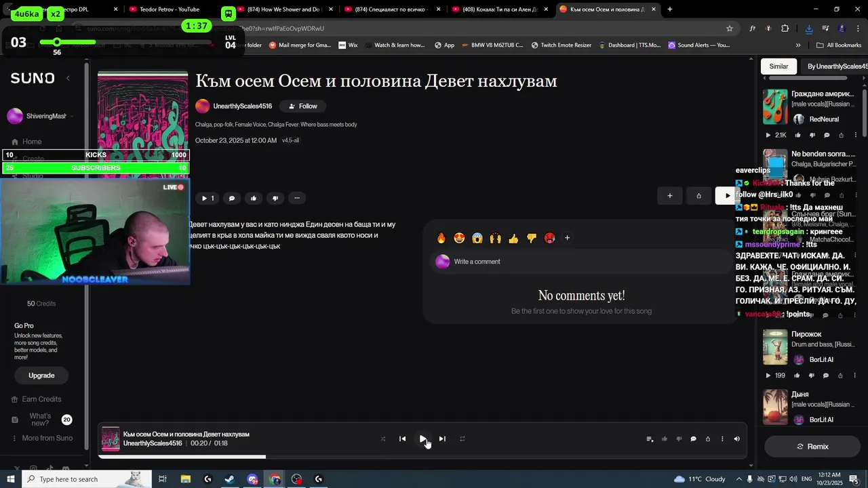868x488 pixels.
Task: Open All Bookmarks folder
Action: pos(839,45)
